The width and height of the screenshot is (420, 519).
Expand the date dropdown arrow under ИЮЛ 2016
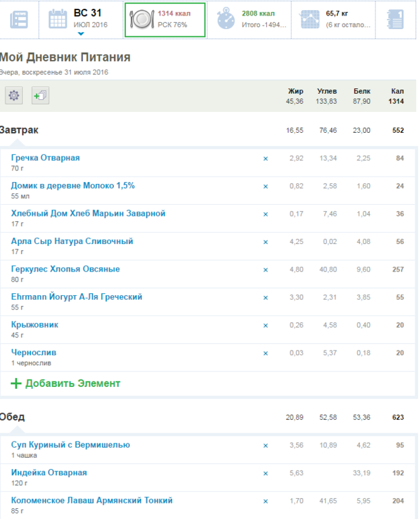coord(81,33)
